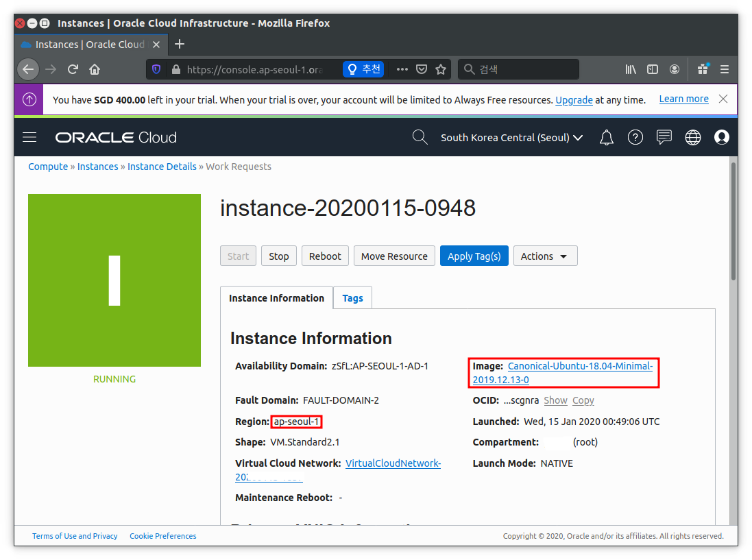Click FAULT-DOMAIN-2 value
The image size is (752, 560).
click(341, 400)
